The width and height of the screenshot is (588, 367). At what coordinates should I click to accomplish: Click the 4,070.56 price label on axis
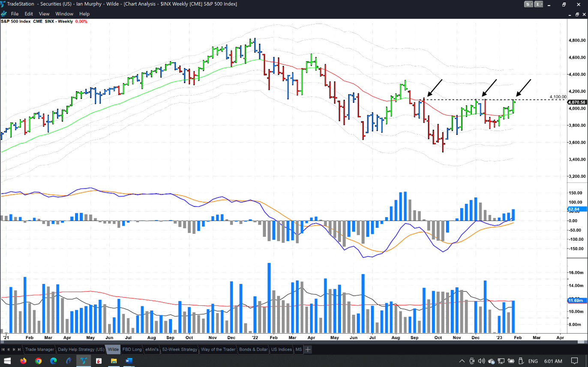pyautogui.click(x=576, y=102)
